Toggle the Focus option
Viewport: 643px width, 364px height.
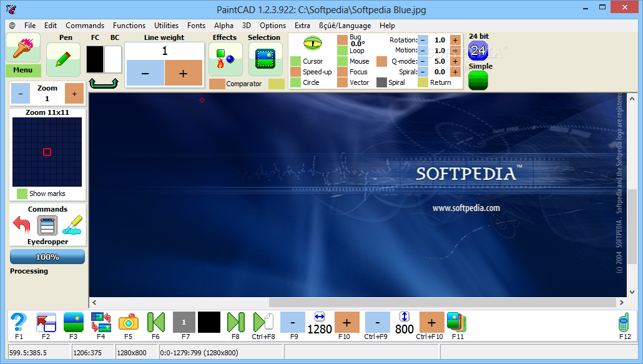tap(343, 72)
